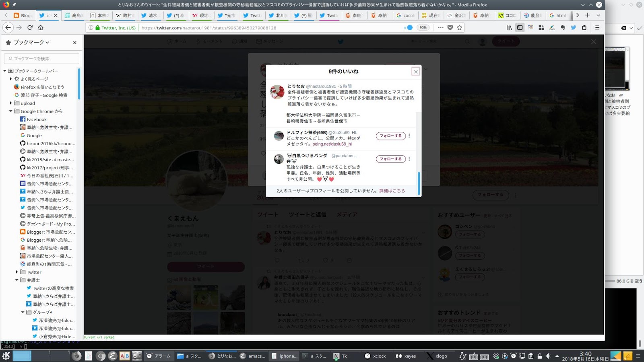Bookmark this page with the star
Screen dimensions: 644x362
460,28
